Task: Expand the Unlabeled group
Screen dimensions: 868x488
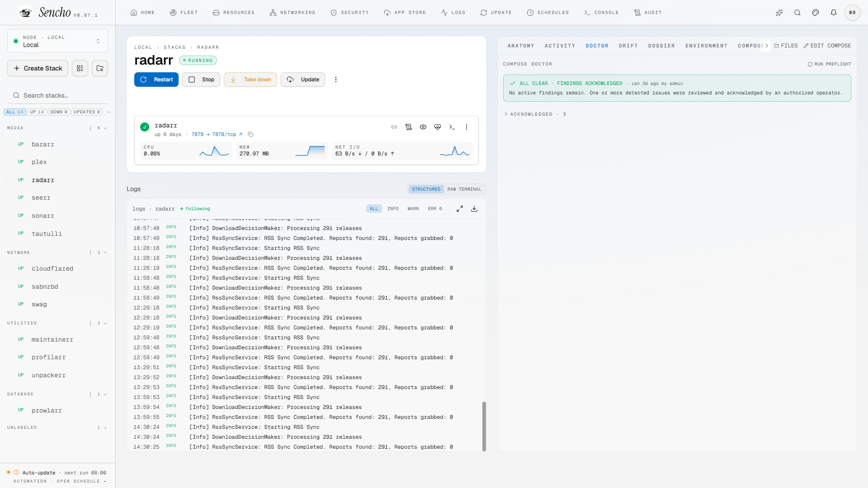Action: coord(105,427)
